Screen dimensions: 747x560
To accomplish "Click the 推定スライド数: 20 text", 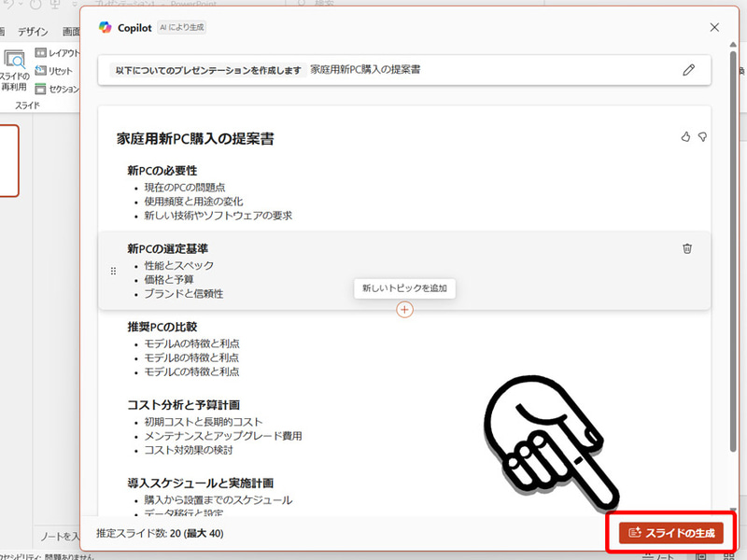I will (x=138, y=533).
